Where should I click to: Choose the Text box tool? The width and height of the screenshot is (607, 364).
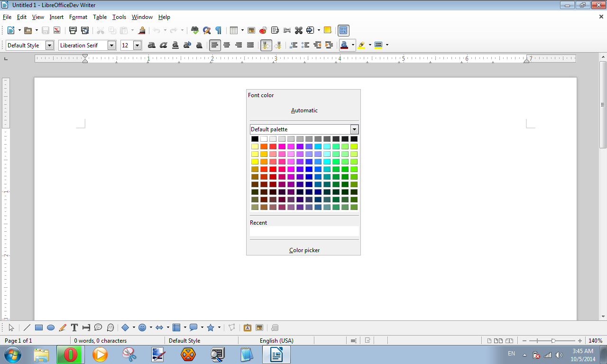click(x=74, y=328)
